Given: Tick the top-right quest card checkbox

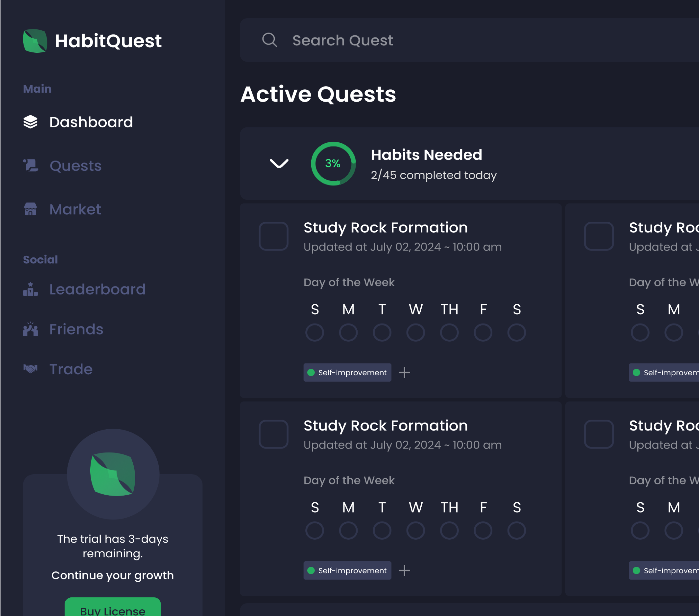Looking at the screenshot, I should pos(598,236).
